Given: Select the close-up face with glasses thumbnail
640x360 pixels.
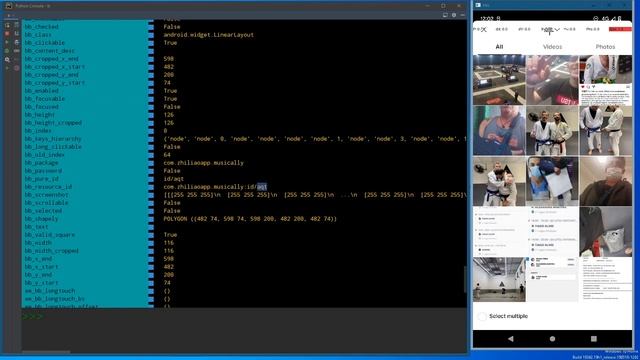Looking at the screenshot, I should click(x=606, y=181).
